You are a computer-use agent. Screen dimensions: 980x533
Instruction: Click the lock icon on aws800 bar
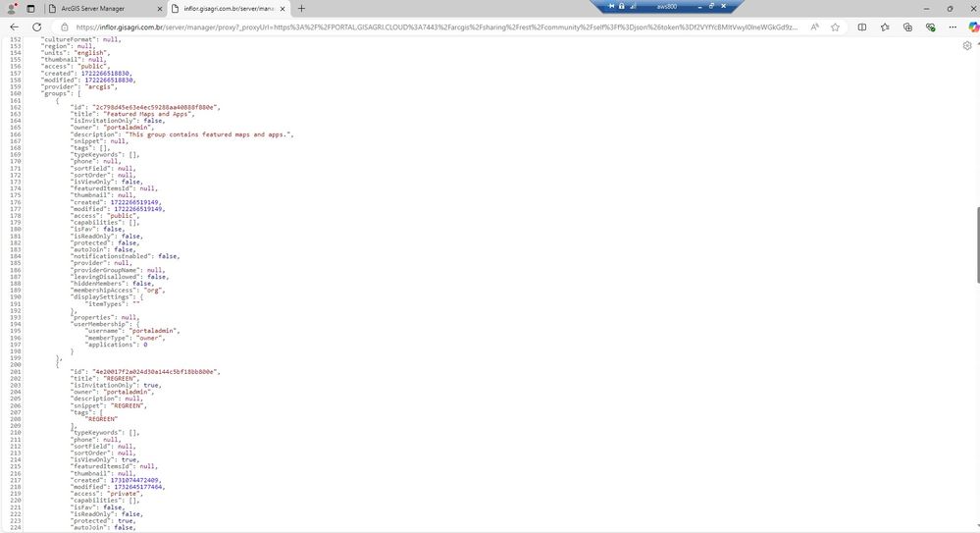point(621,6)
